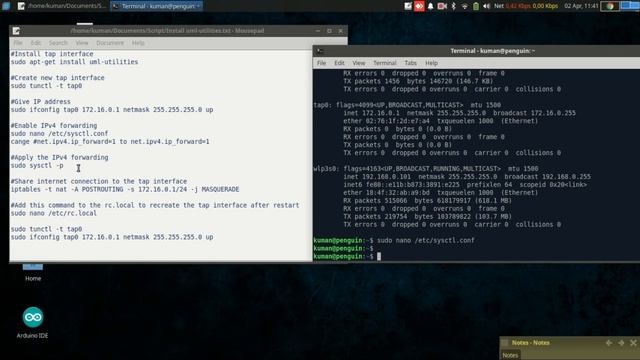Open the Edit menu in Mousepad

pyautogui.click(x=36, y=43)
